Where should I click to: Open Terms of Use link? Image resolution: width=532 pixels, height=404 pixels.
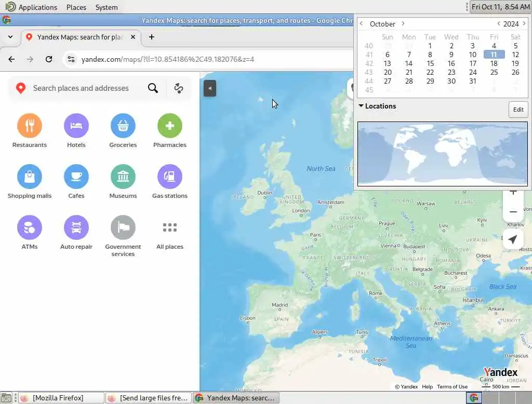coord(452,387)
